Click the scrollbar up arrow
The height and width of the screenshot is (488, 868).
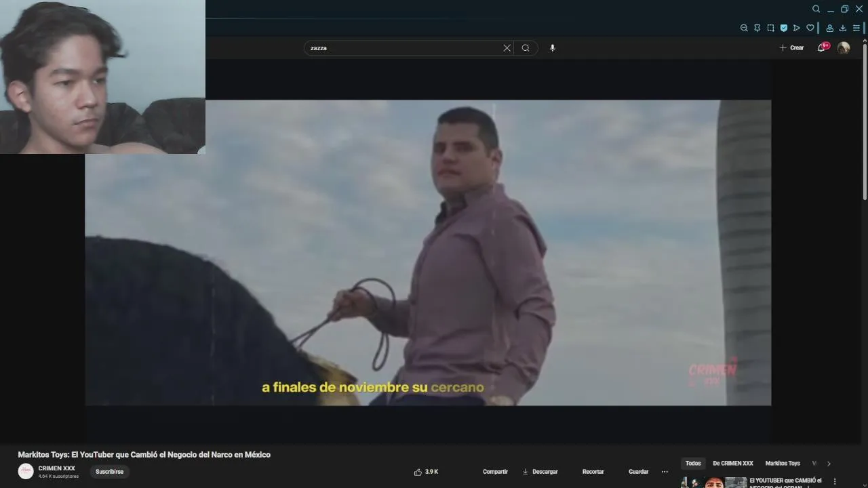coord(865,40)
